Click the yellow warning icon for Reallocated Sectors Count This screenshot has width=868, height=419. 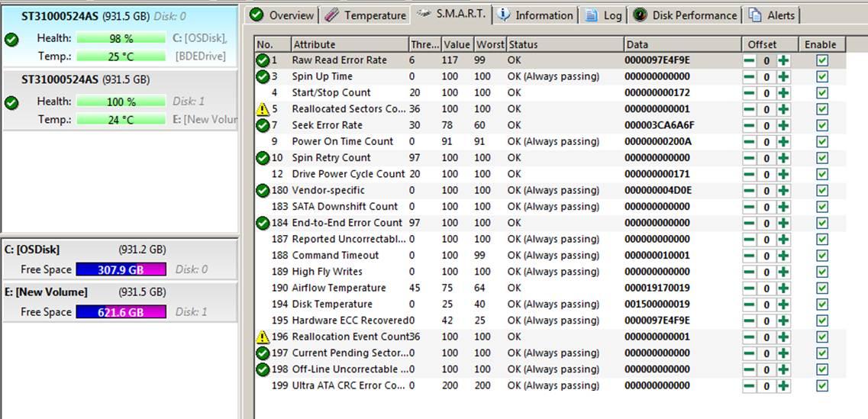click(x=263, y=109)
